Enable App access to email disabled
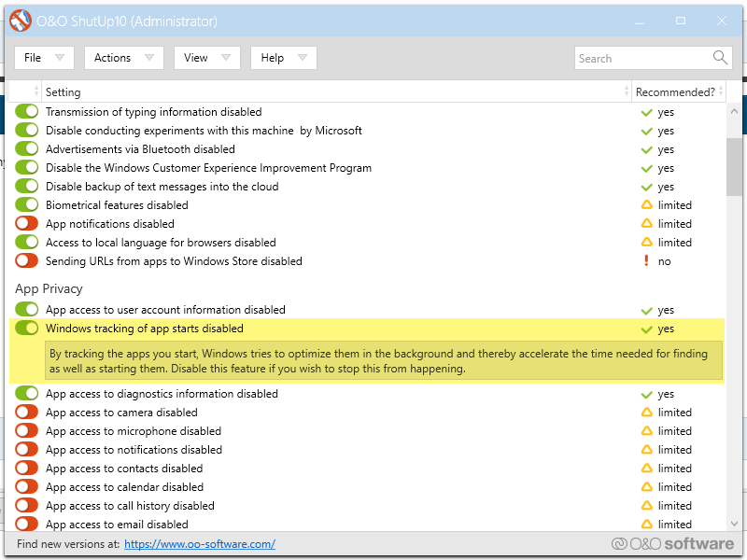Screen dimensions: 747x560 (27, 524)
